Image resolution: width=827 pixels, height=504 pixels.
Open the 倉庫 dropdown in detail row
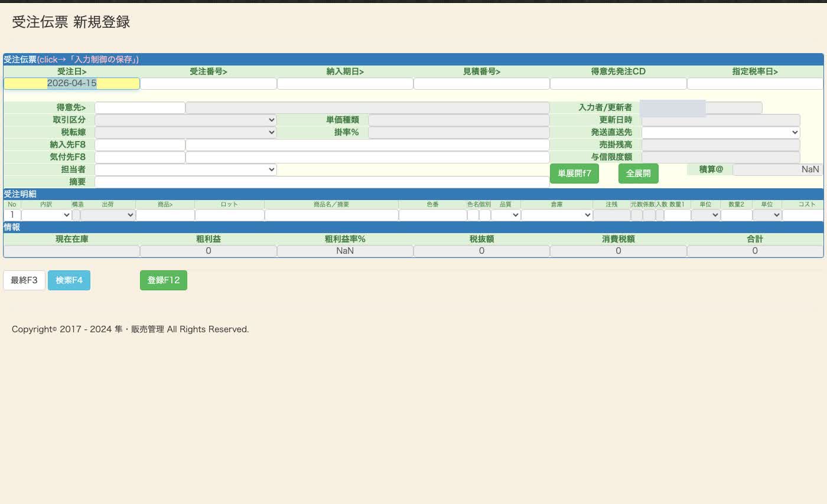pyautogui.click(x=556, y=215)
